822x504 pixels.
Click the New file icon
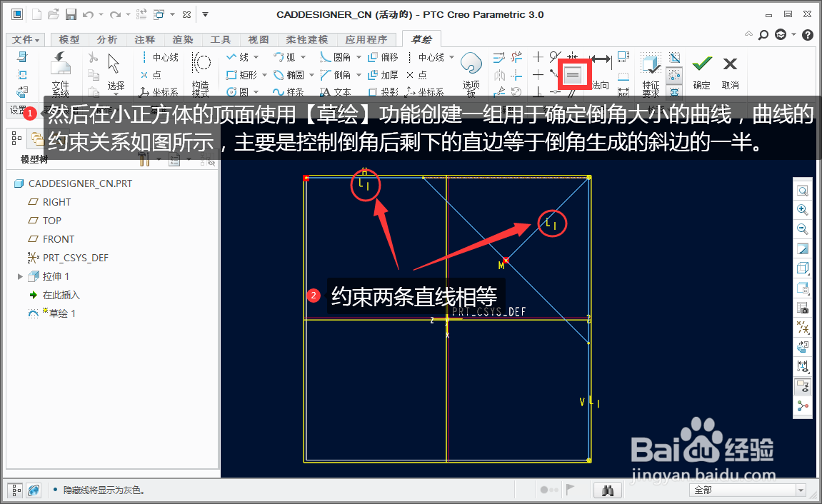(36, 15)
